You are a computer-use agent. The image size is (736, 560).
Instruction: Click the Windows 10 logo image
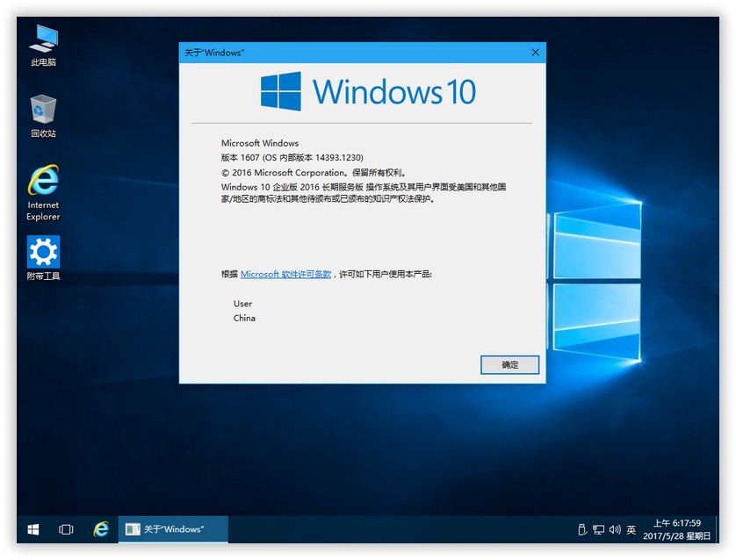(368, 91)
